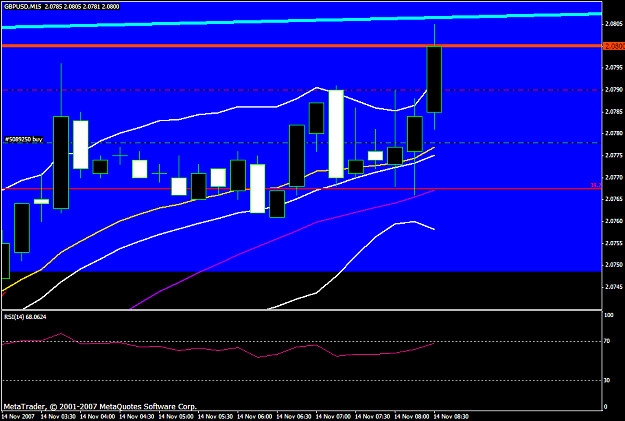Click the 14 Nov 07:00 time label
Viewport: 625px width, 421px height.
click(333, 417)
